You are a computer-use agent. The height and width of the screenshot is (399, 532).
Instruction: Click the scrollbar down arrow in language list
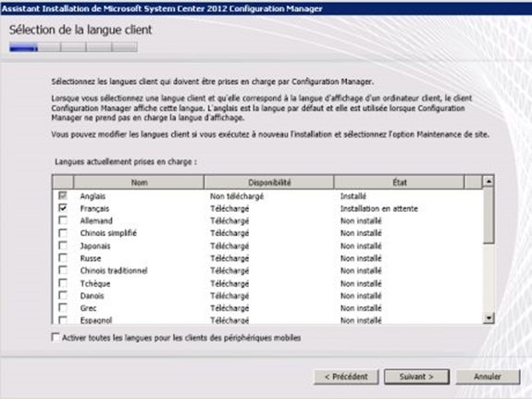[489, 318]
